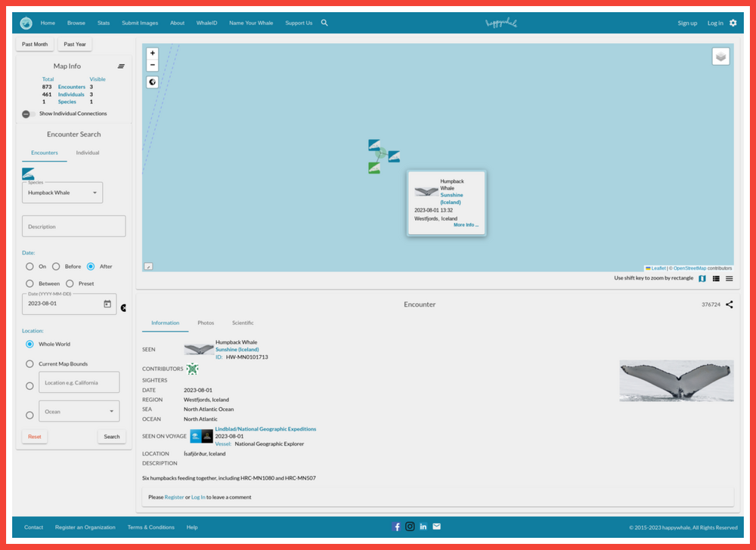Open the settings gear in the header
Screen dimensions: 756x550
pos(733,23)
